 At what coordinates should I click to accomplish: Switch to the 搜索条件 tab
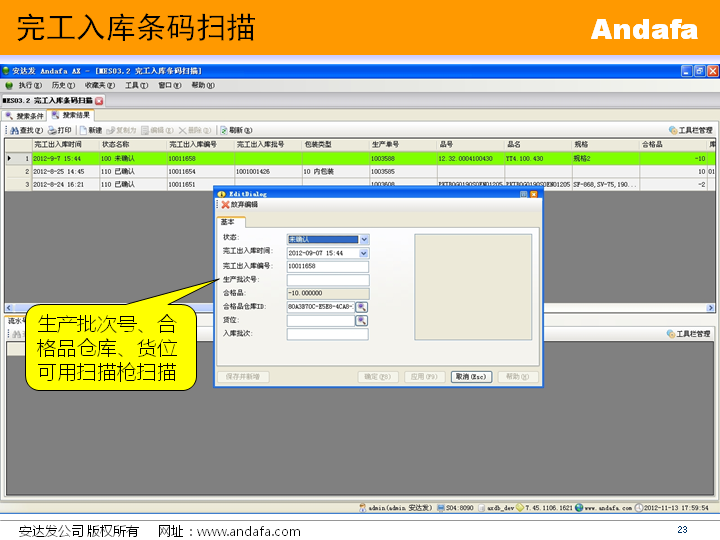[25, 115]
